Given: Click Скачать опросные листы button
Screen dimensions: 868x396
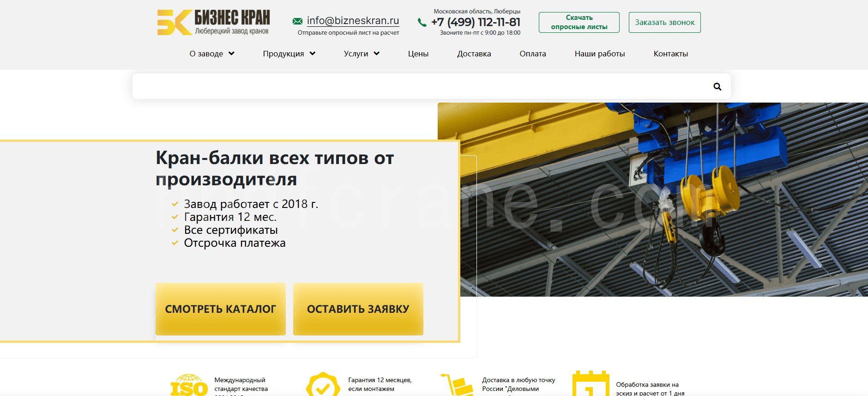Looking at the screenshot, I should [579, 22].
